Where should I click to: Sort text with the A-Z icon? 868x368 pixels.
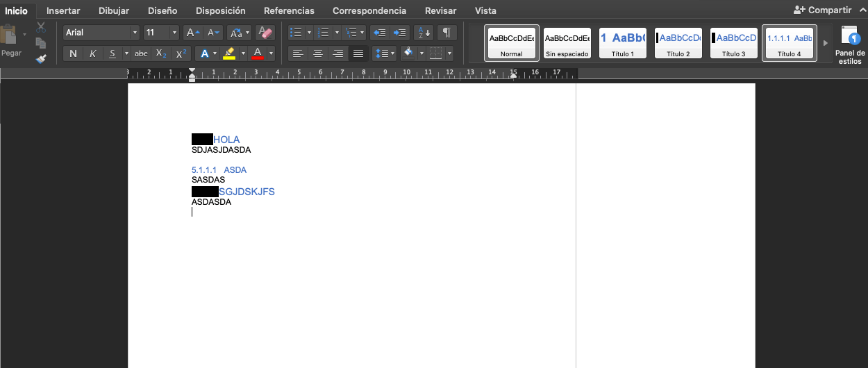tap(423, 33)
